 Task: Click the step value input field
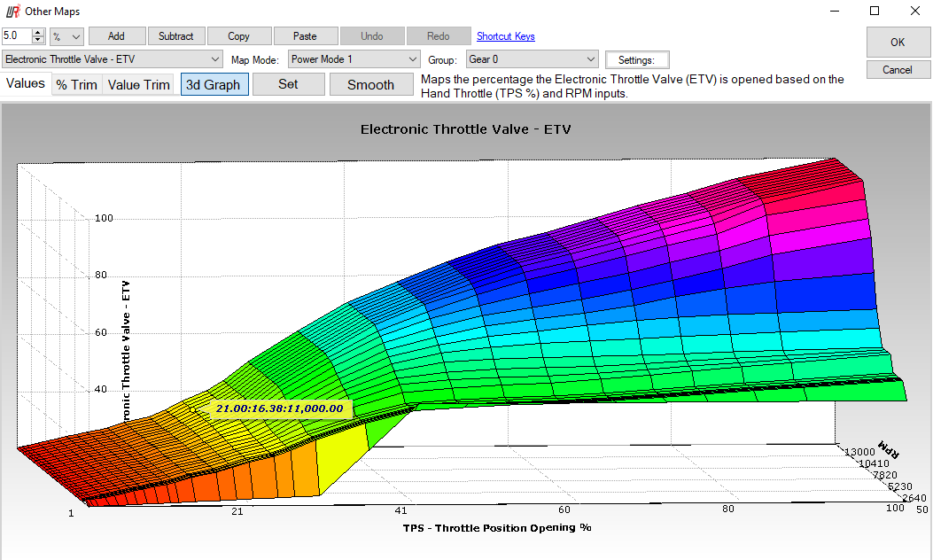pyautogui.click(x=16, y=36)
